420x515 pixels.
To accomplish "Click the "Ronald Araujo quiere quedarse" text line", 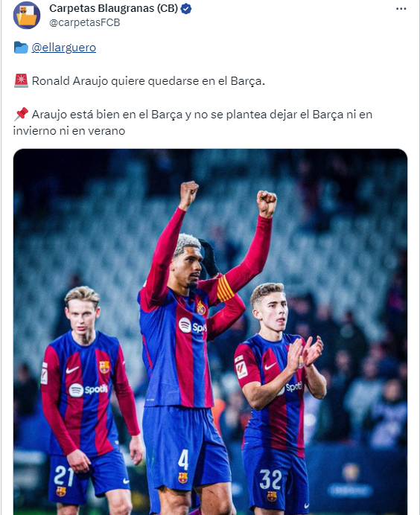I will [148, 81].
